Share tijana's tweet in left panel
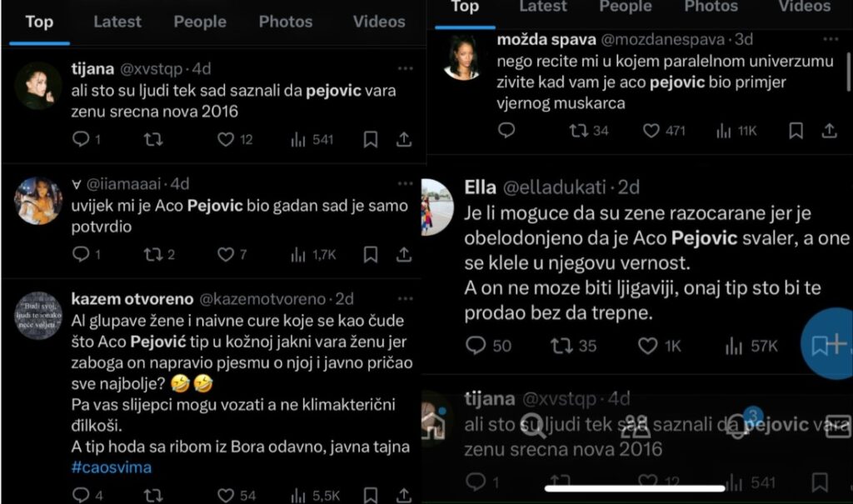Image resolution: width=853 pixels, height=504 pixels. (403, 140)
